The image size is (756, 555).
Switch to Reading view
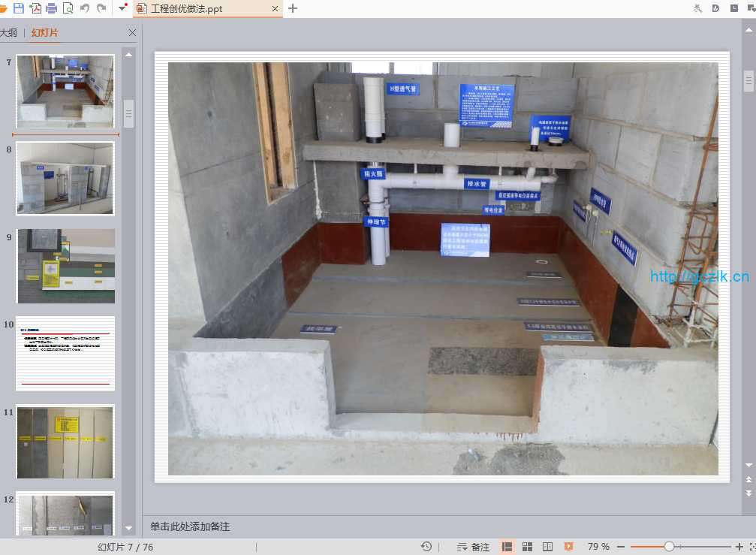(x=548, y=547)
